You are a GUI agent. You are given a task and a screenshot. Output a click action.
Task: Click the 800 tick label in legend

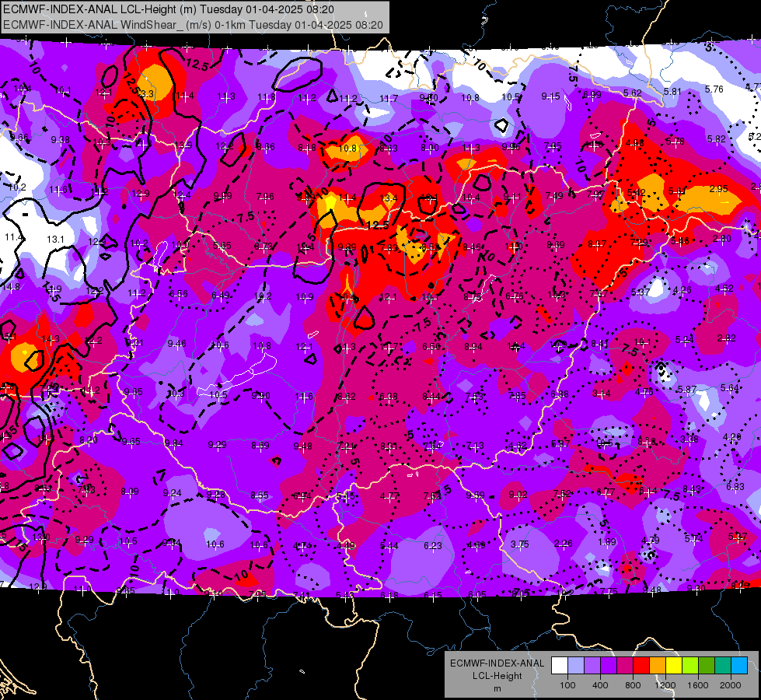pyautogui.click(x=633, y=685)
